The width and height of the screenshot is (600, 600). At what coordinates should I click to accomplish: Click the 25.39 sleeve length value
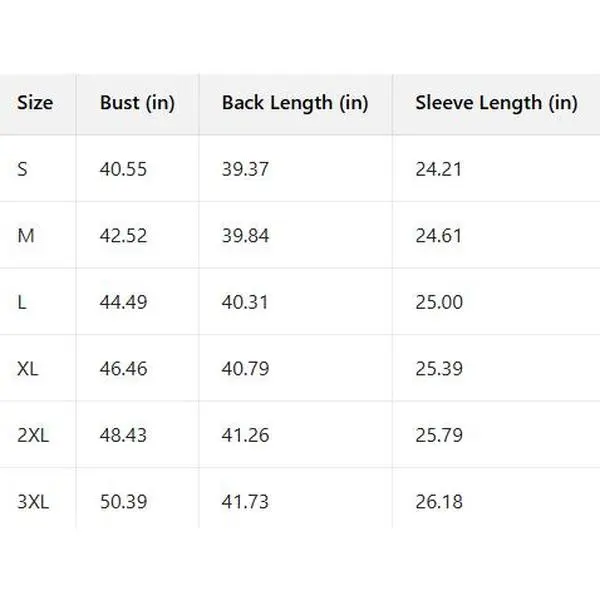(x=439, y=369)
